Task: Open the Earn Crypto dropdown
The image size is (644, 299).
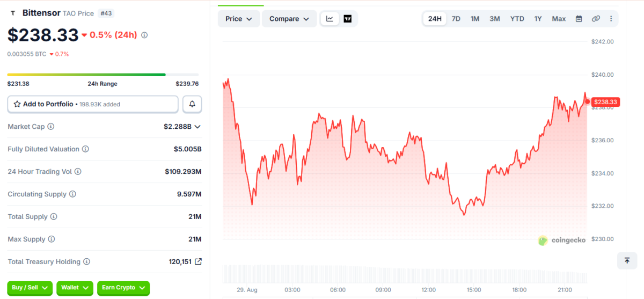Action: click(123, 288)
